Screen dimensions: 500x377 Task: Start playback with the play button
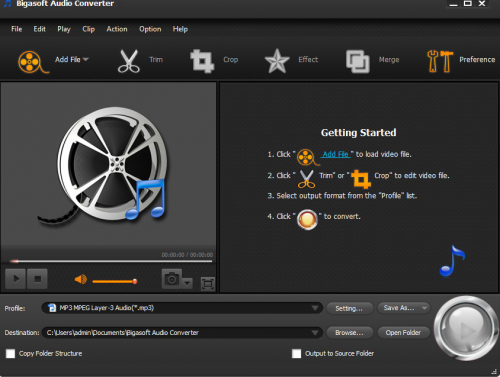point(15,278)
